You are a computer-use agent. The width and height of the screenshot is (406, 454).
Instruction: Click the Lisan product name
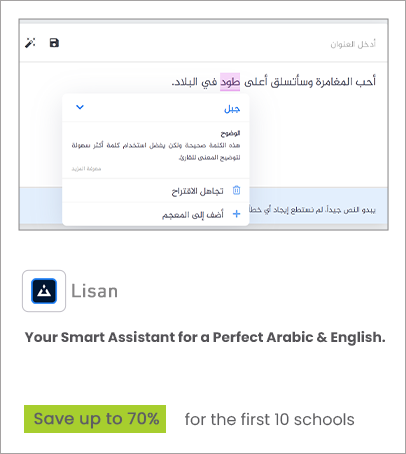click(x=95, y=291)
